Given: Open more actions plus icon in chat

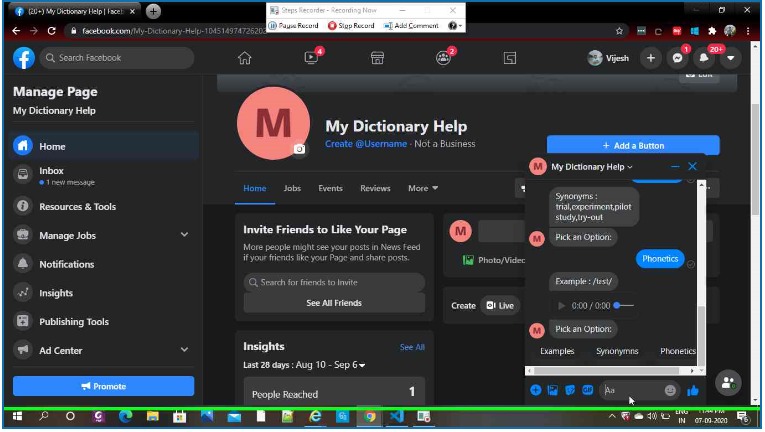Looking at the screenshot, I should pyautogui.click(x=536, y=391).
